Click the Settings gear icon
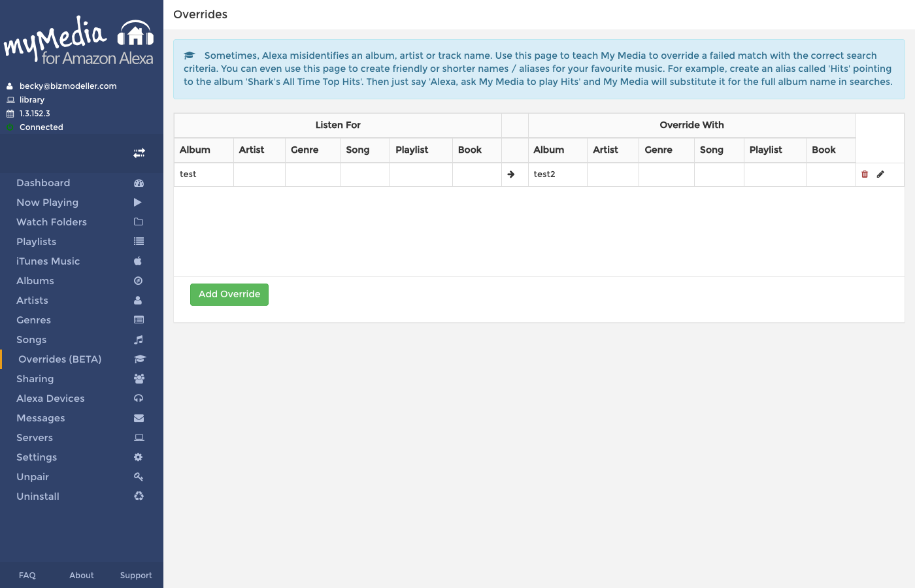 point(139,457)
